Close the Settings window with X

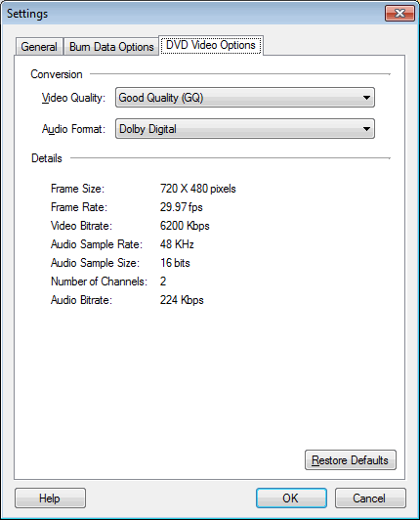click(x=399, y=14)
